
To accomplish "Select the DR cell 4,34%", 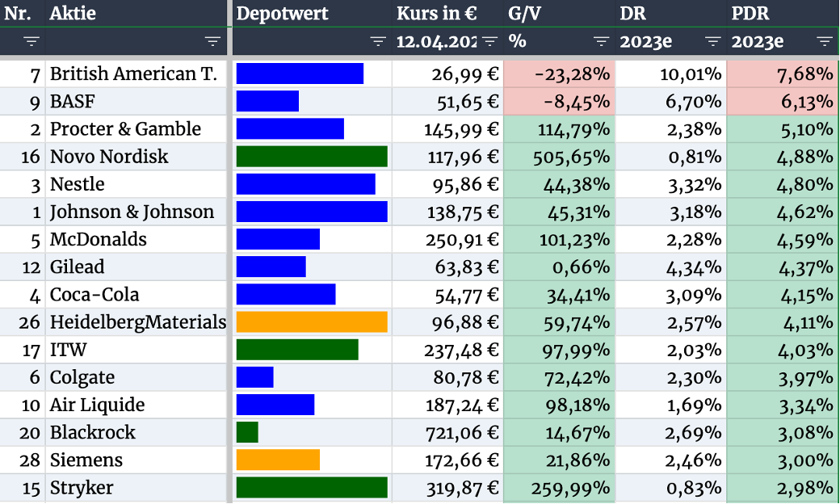I will [670, 267].
